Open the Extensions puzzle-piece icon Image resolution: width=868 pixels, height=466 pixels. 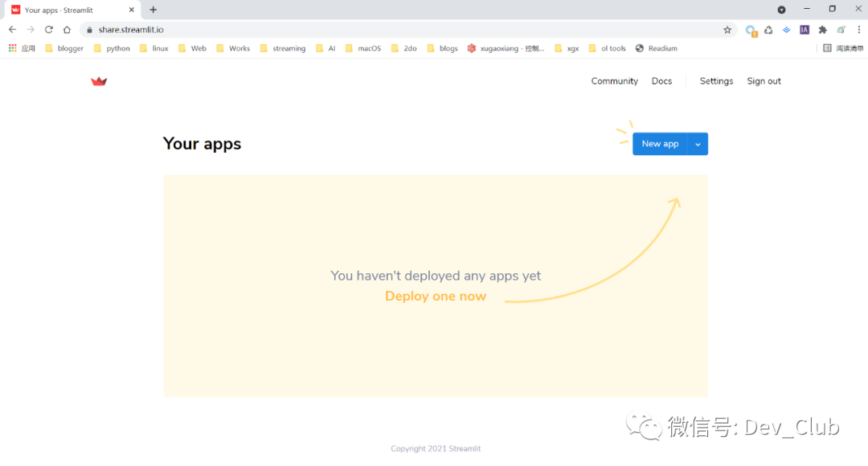823,30
